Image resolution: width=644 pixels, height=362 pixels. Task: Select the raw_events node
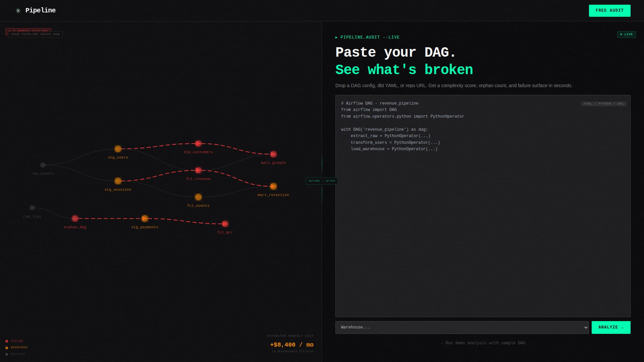(x=43, y=165)
